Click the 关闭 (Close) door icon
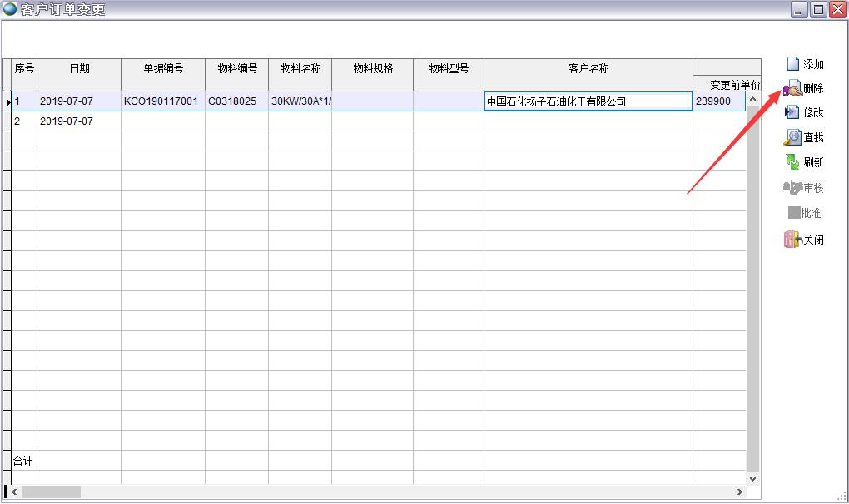The height and width of the screenshot is (504, 849). point(792,240)
